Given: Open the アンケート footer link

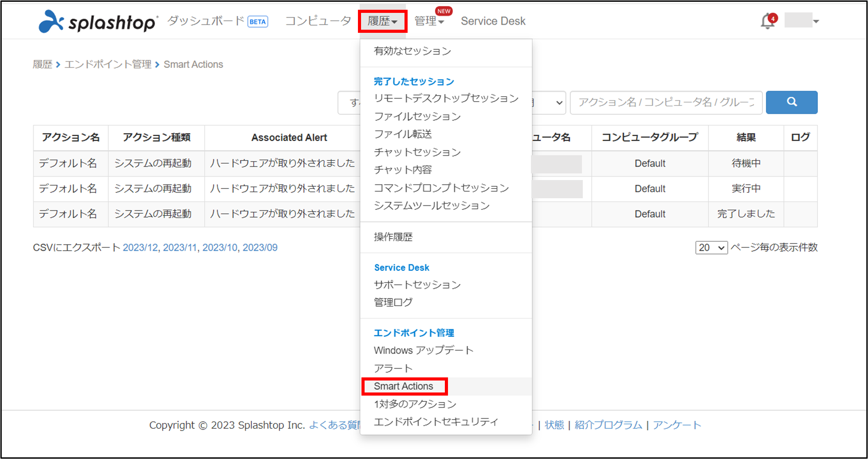Looking at the screenshot, I should 677,425.
